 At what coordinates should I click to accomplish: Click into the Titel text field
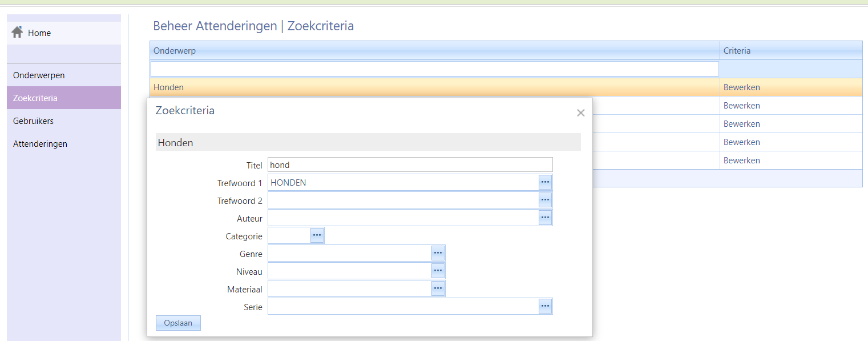410,165
